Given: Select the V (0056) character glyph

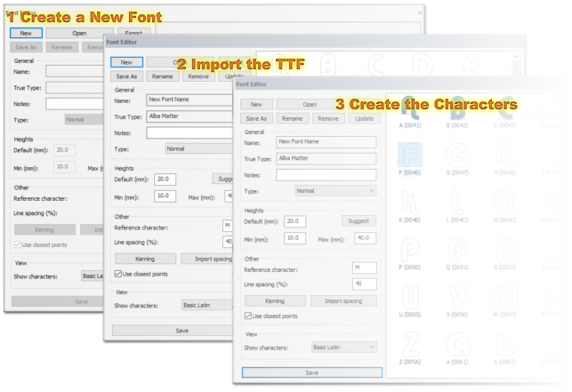Looking at the screenshot, I should point(457,297).
